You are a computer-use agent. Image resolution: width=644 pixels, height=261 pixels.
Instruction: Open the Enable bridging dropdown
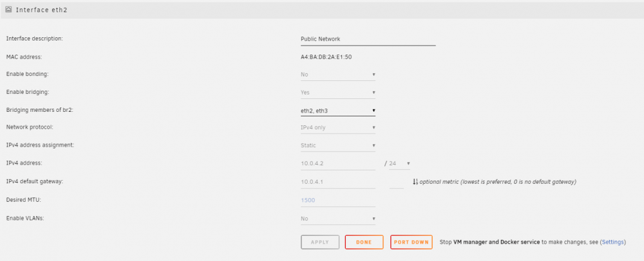[338, 93]
